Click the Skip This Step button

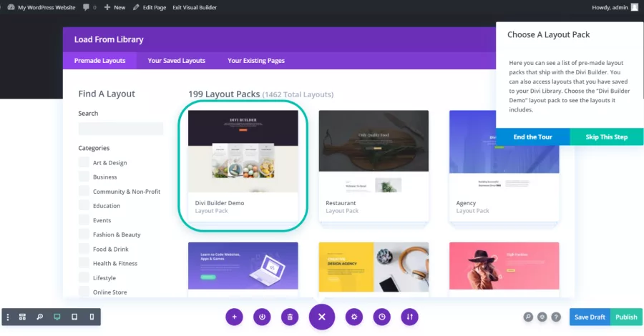point(607,137)
